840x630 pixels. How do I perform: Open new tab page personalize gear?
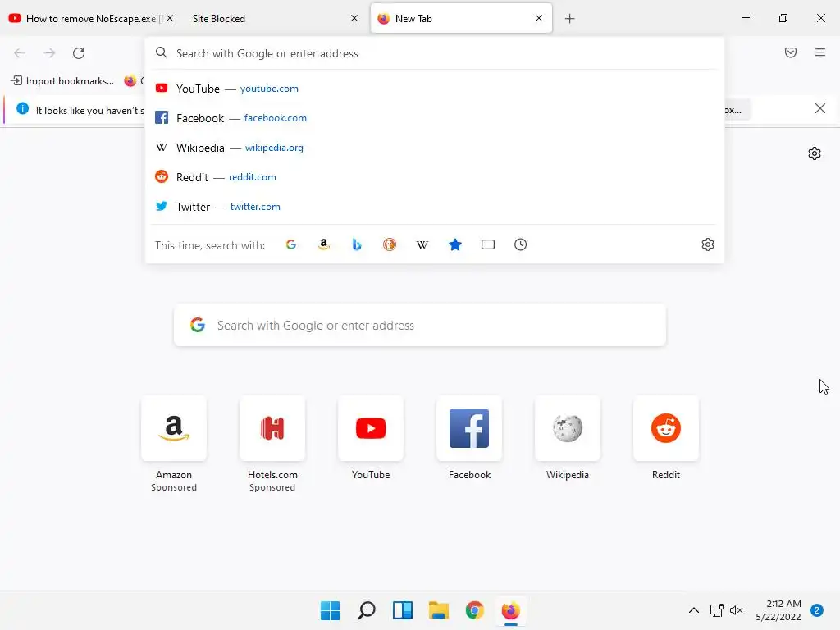tap(815, 153)
